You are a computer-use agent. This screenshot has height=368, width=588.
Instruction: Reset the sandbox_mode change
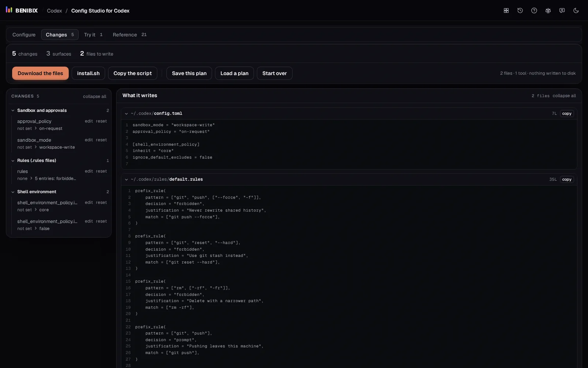101,140
